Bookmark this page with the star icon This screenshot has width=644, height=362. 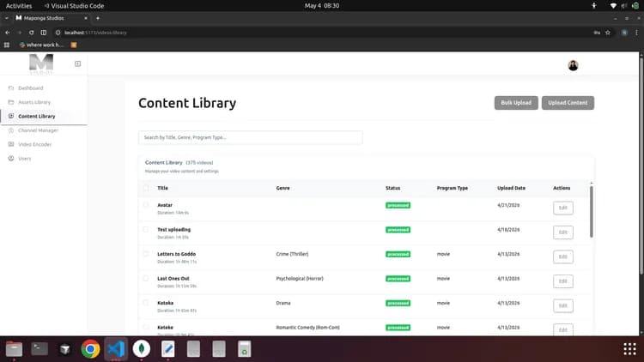[x=608, y=33]
